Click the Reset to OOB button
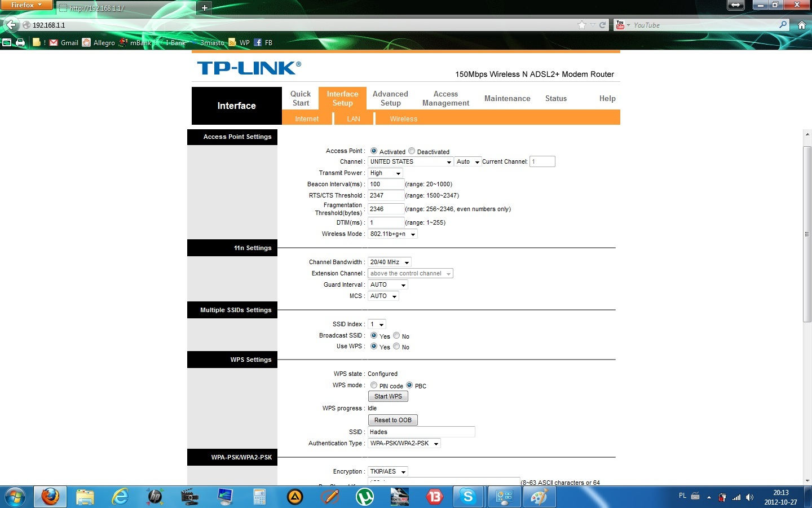The height and width of the screenshot is (508, 812). pos(393,420)
